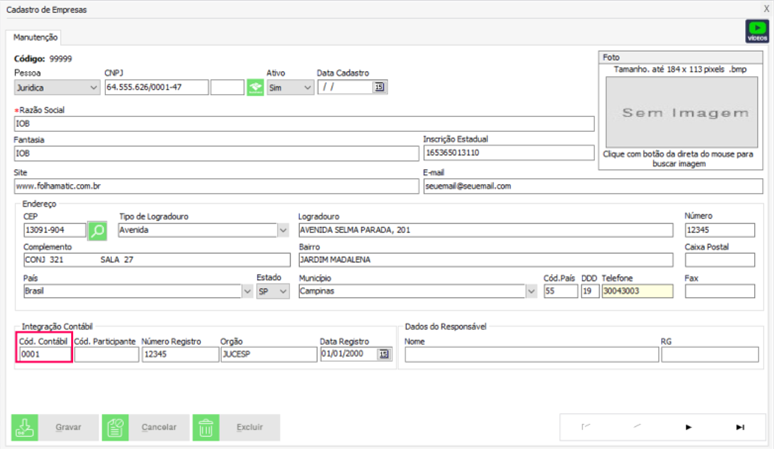
Task: Go to the previous record arrow
Action: [637, 427]
